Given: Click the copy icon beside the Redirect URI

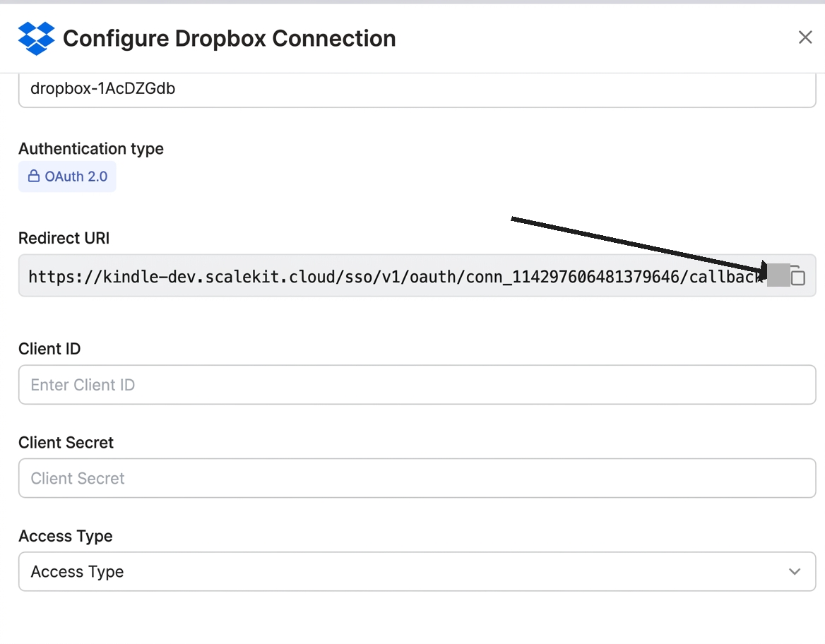Looking at the screenshot, I should click(x=797, y=276).
